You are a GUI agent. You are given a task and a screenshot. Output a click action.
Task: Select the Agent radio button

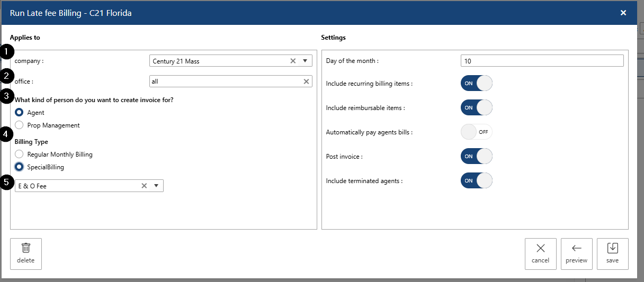point(20,113)
